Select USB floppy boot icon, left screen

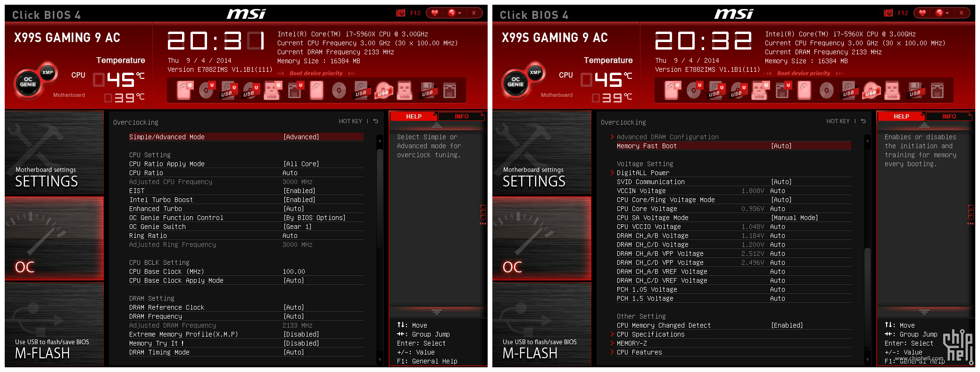point(427,90)
